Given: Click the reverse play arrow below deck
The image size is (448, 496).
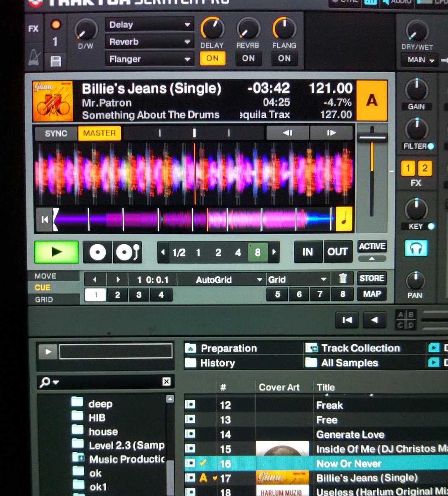Looking at the screenshot, I should coord(374,320).
